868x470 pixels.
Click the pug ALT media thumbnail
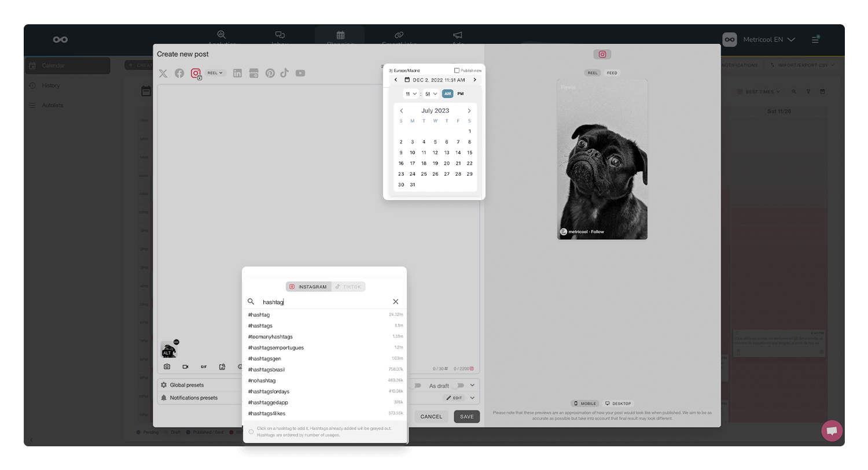[x=168, y=350]
